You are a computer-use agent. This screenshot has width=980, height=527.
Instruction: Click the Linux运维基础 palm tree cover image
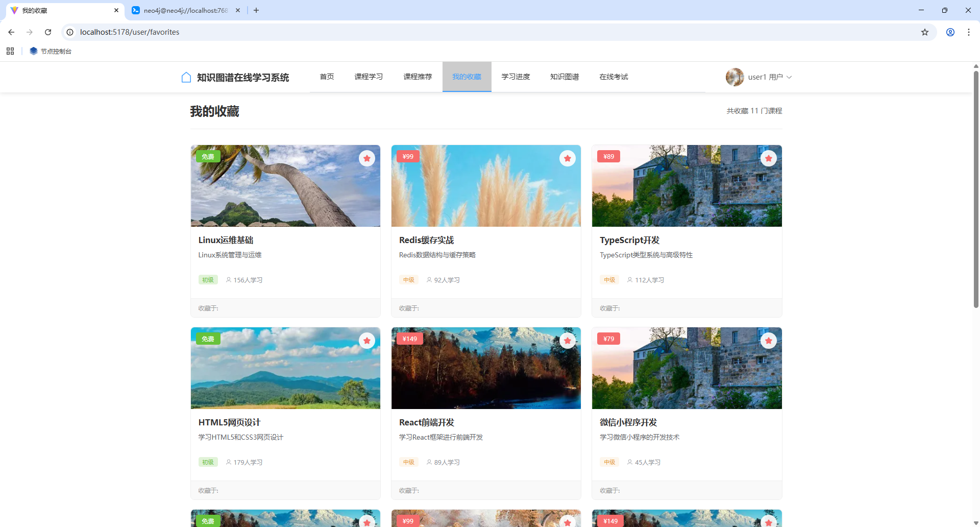[x=285, y=186]
